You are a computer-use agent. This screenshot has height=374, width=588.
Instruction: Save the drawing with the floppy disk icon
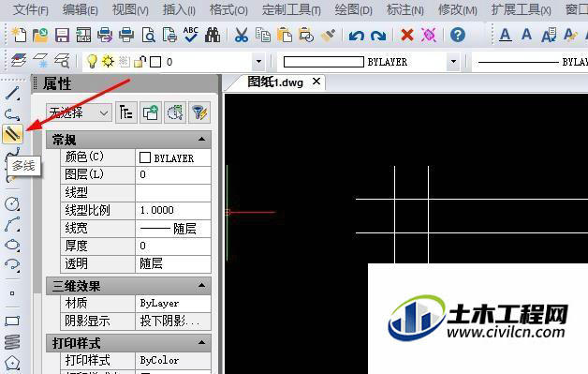point(62,35)
